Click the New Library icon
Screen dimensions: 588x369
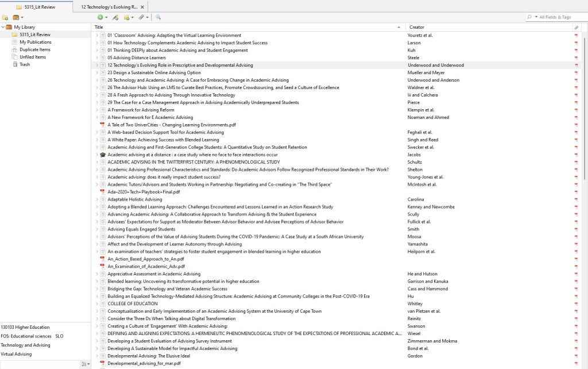[x=16, y=17]
